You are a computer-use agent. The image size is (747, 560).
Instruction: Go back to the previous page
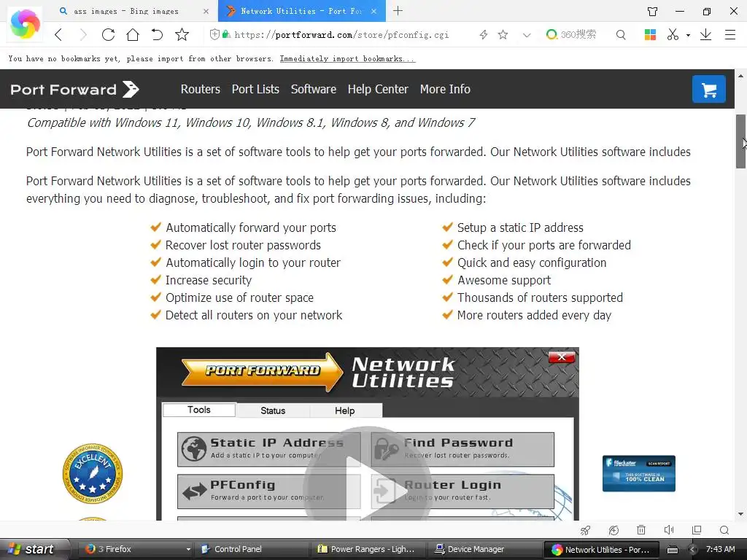tap(58, 35)
